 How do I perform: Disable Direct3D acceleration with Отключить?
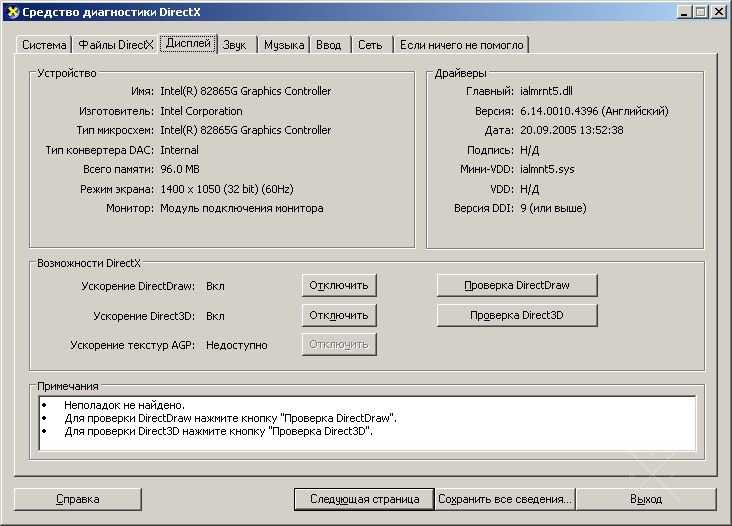click(x=339, y=316)
